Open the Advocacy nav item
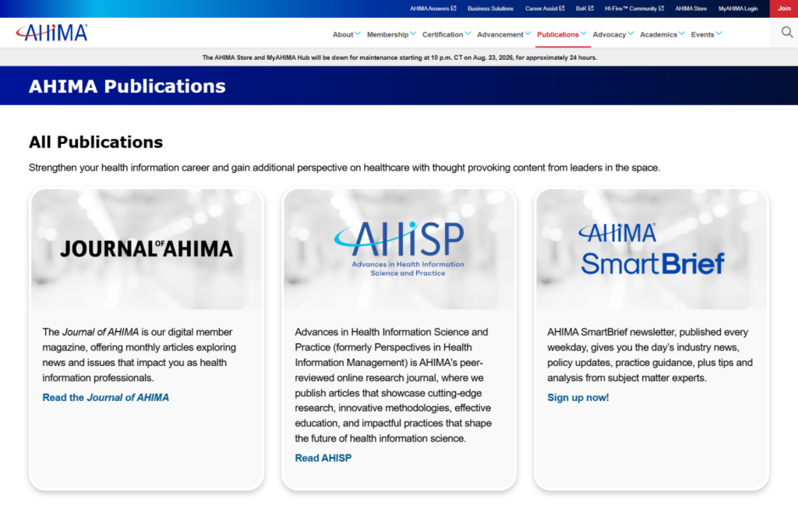798x532 pixels. (x=609, y=34)
